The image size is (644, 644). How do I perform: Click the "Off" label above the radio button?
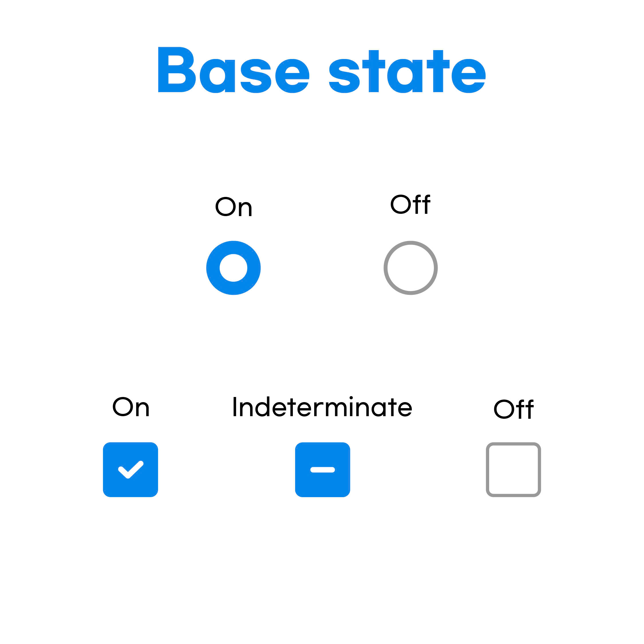(410, 204)
